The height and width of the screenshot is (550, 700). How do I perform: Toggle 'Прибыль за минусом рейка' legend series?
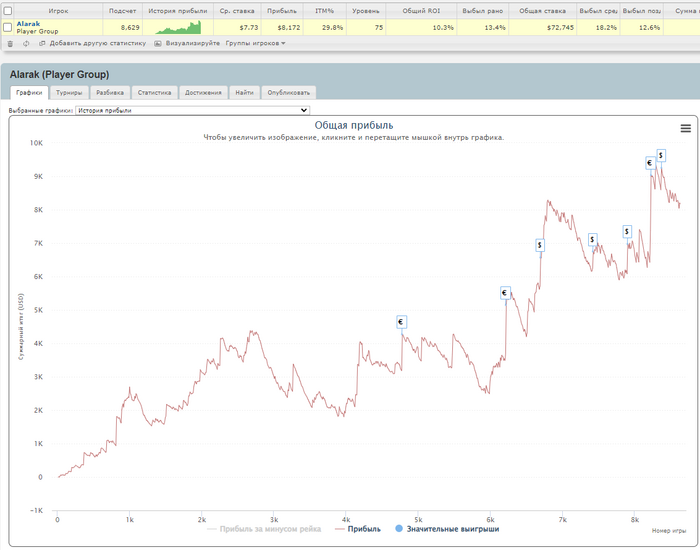tap(264, 529)
